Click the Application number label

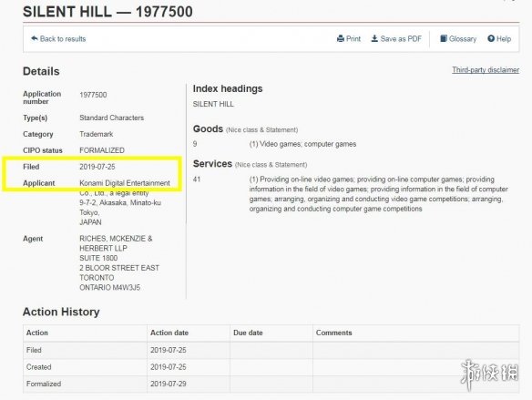click(42, 97)
